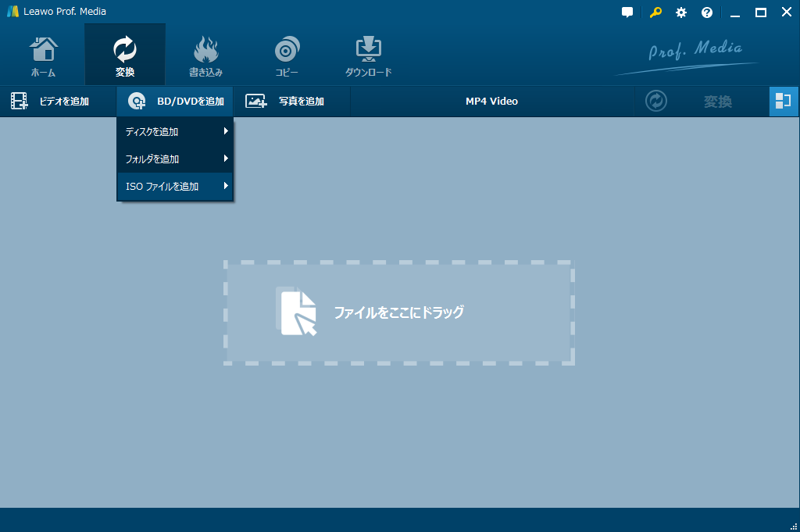Image resolution: width=800 pixels, height=532 pixels.
Task: Click the refresh conversion icon beside 変換
Action: coord(655,101)
